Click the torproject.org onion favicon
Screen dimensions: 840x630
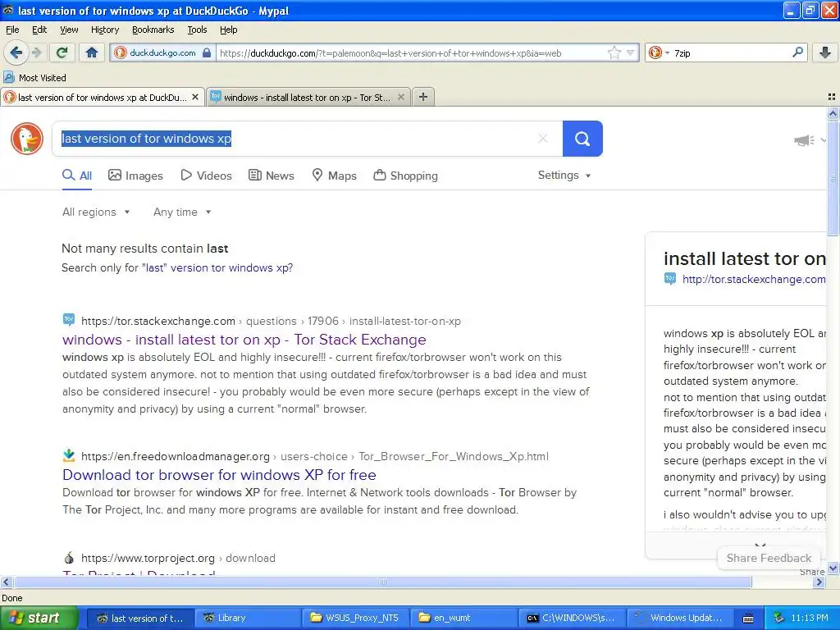69,558
